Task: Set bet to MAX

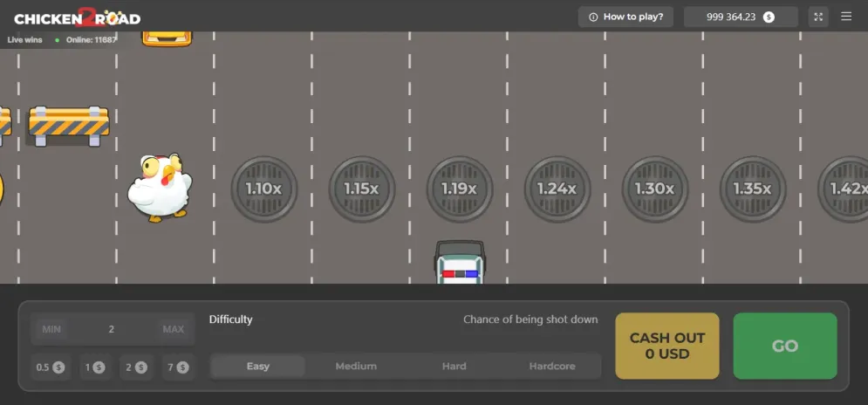Action: pyautogui.click(x=174, y=329)
